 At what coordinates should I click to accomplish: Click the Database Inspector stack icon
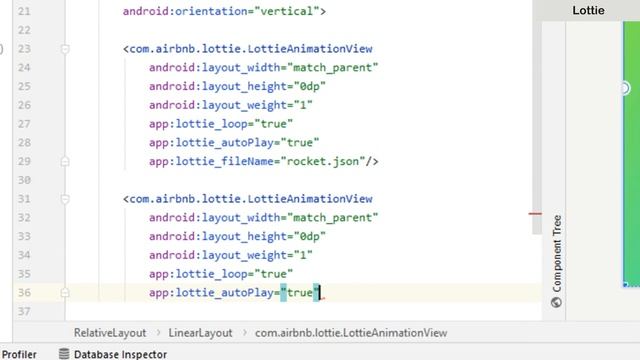64,354
